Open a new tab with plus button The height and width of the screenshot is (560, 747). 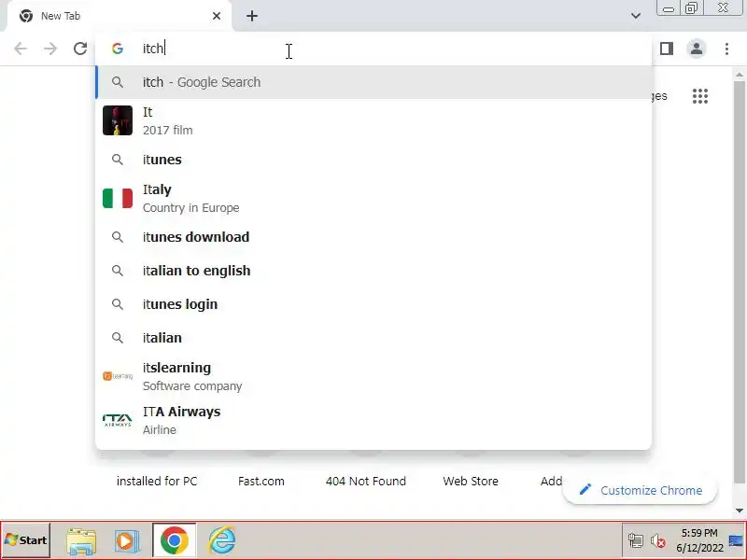[252, 16]
